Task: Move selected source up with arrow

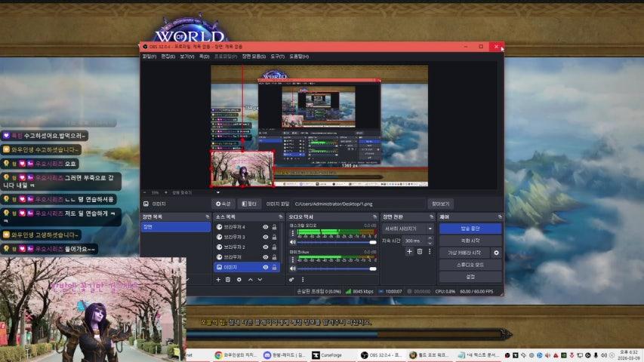Action: 250,279
